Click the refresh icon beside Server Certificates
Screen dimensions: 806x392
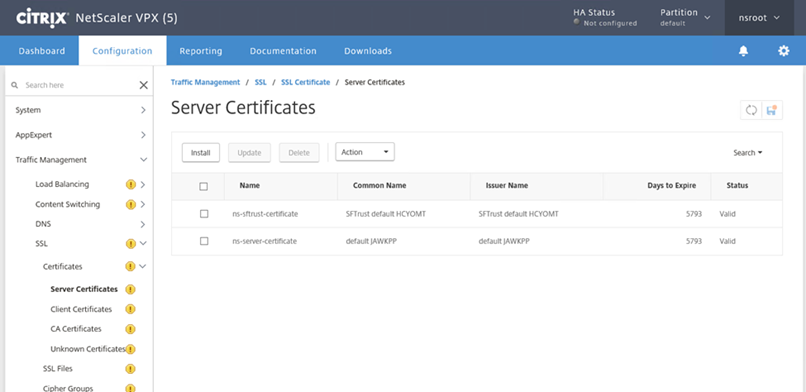click(751, 110)
